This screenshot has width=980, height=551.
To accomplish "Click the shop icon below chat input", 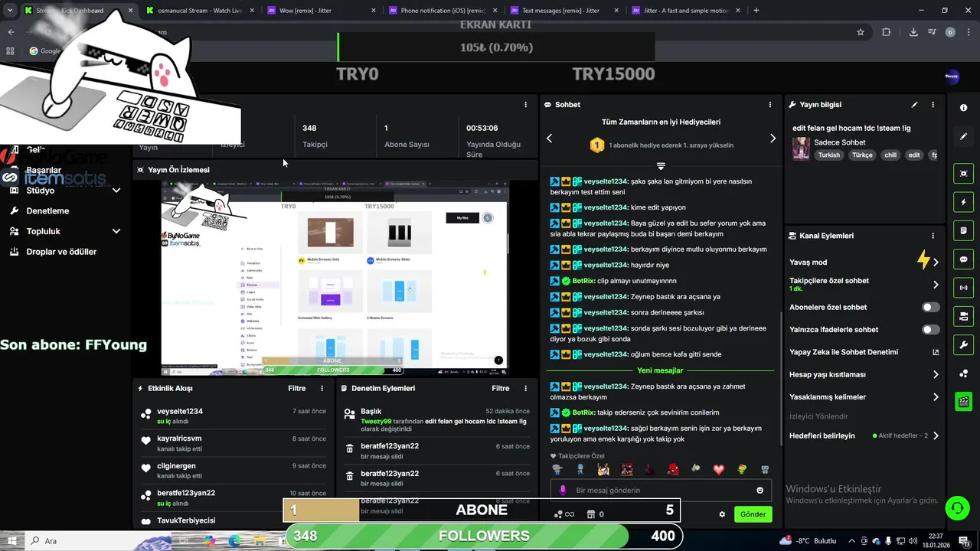I will pos(590,514).
